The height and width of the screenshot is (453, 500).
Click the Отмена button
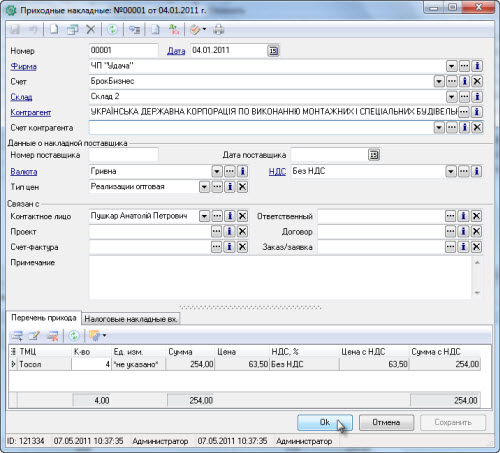coord(386,422)
